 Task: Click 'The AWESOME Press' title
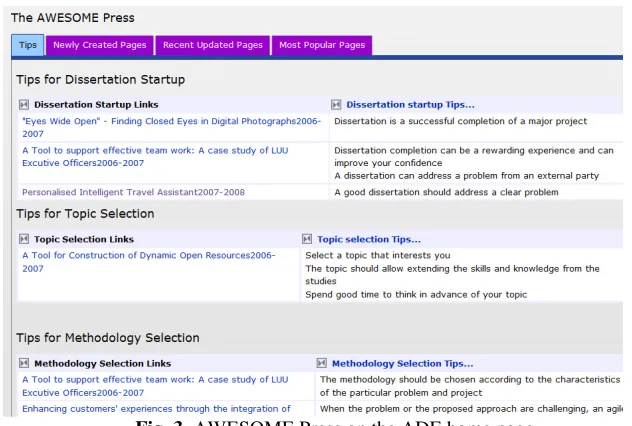(73, 18)
